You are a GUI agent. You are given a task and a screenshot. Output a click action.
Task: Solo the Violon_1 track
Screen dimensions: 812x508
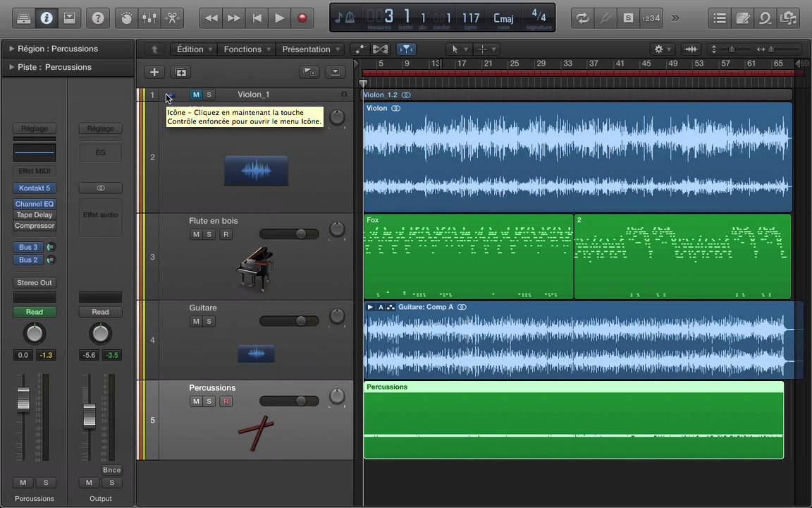click(209, 95)
